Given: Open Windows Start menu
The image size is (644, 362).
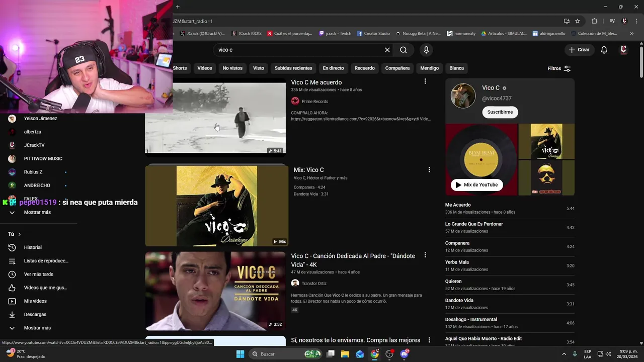Looking at the screenshot, I should 240,354.
